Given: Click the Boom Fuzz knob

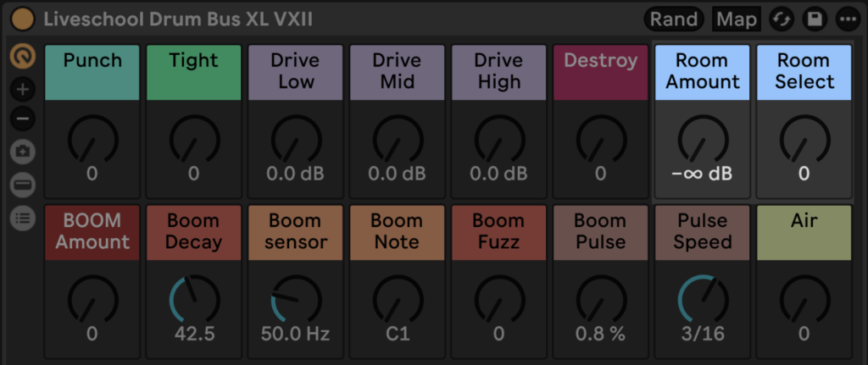Looking at the screenshot, I should [x=499, y=300].
